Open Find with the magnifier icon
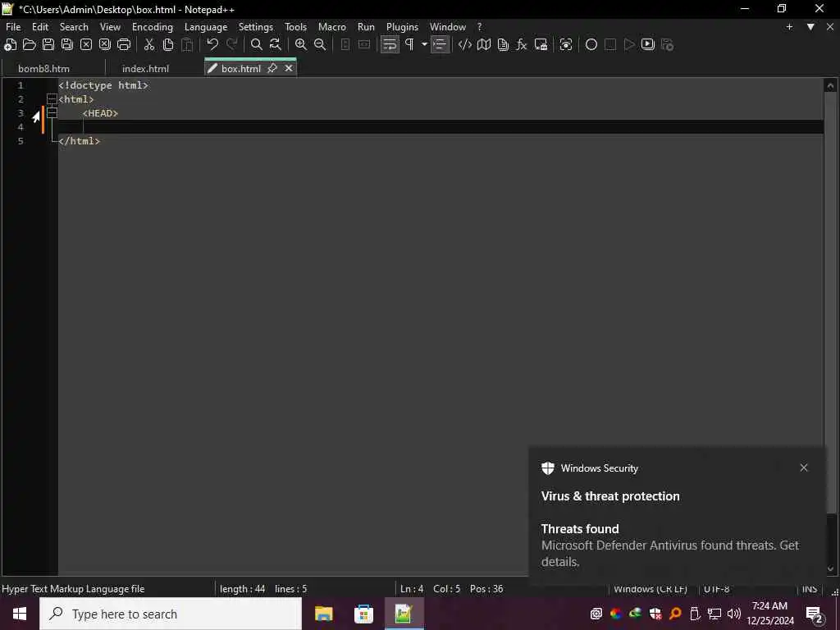The height and width of the screenshot is (630, 840). click(257, 45)
